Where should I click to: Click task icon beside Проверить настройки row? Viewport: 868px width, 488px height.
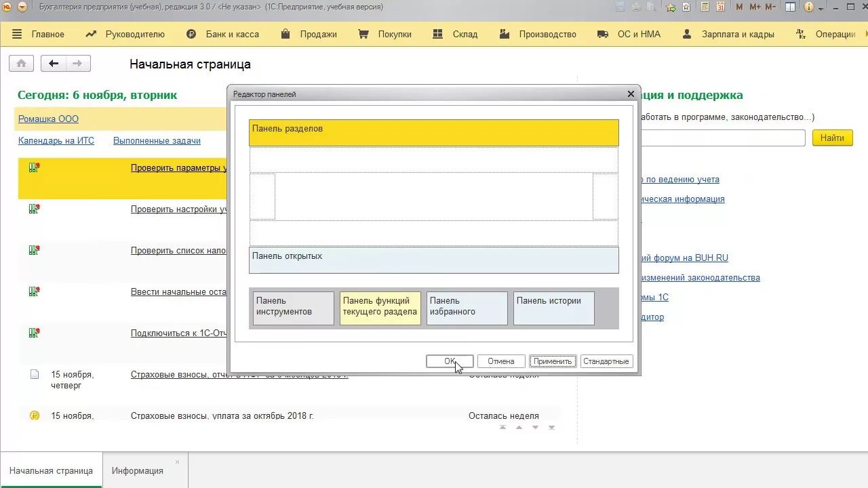pos(34,209)
